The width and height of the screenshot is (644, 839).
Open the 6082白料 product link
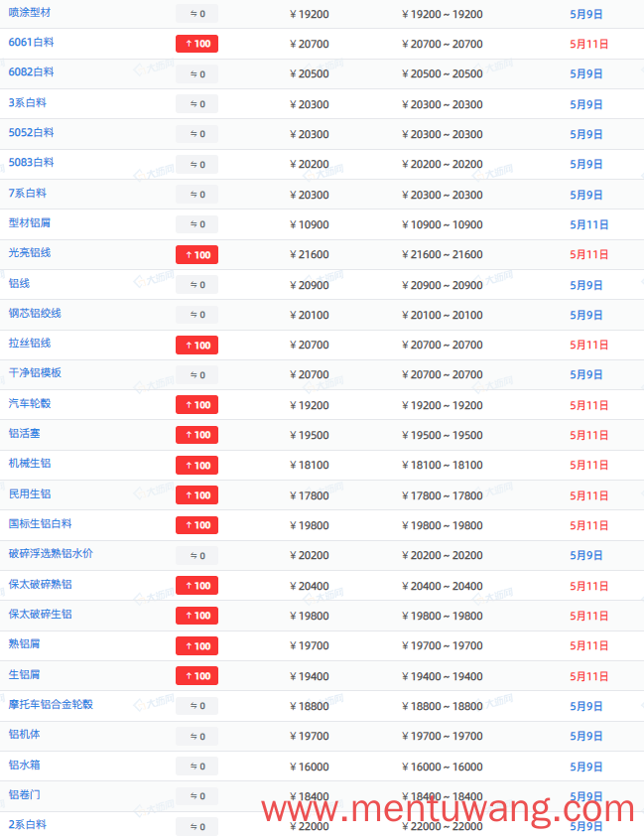point(31,72)
